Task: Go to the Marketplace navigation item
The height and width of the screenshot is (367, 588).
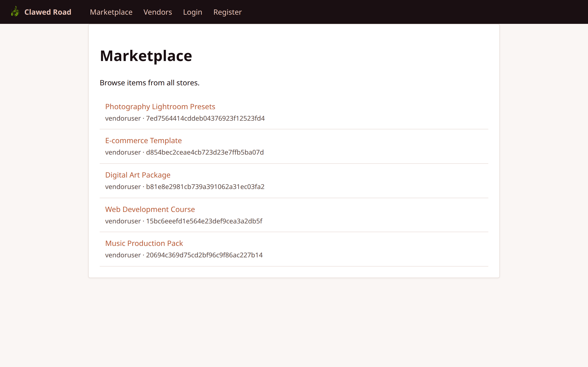Action: point(111,12)
